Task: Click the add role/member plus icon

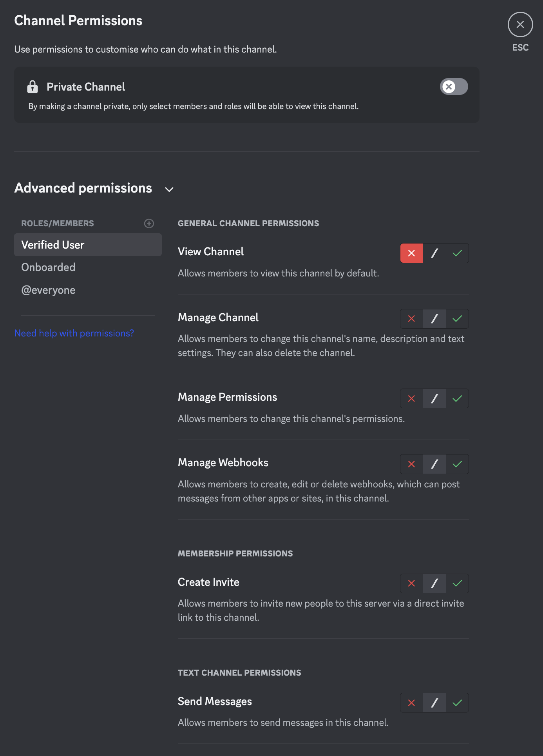Action: point(149,224)
